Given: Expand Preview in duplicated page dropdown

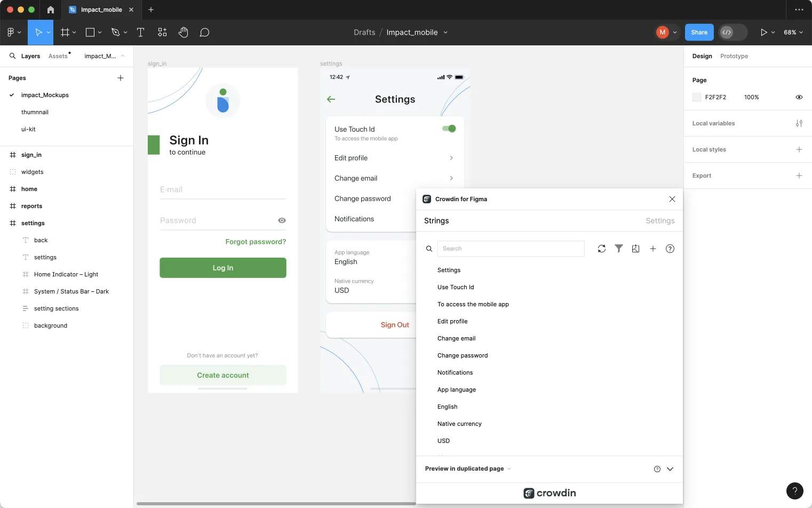Looking at the screenshot, I should point(468,469).
